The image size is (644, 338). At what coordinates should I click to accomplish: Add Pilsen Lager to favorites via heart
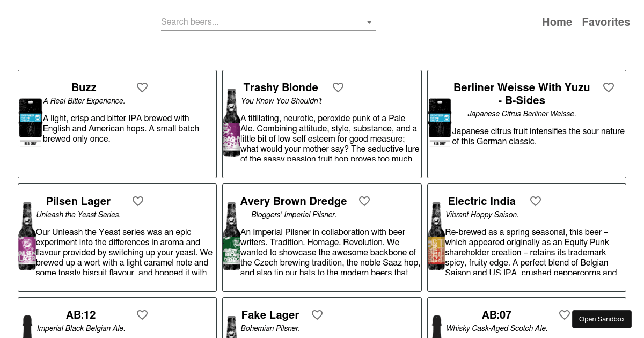click(x=138, y=201)
